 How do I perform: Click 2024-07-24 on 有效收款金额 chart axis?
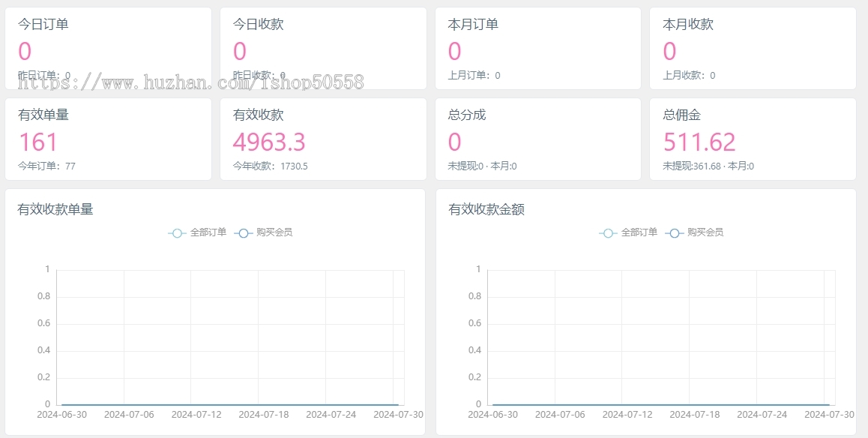click(x=762, y=414)
